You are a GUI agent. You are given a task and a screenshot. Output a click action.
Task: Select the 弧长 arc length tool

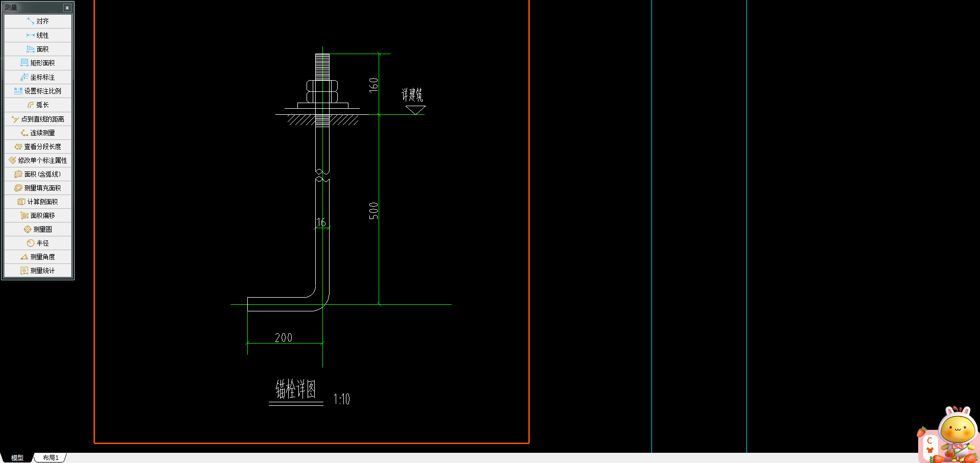(x=38, y=105)
